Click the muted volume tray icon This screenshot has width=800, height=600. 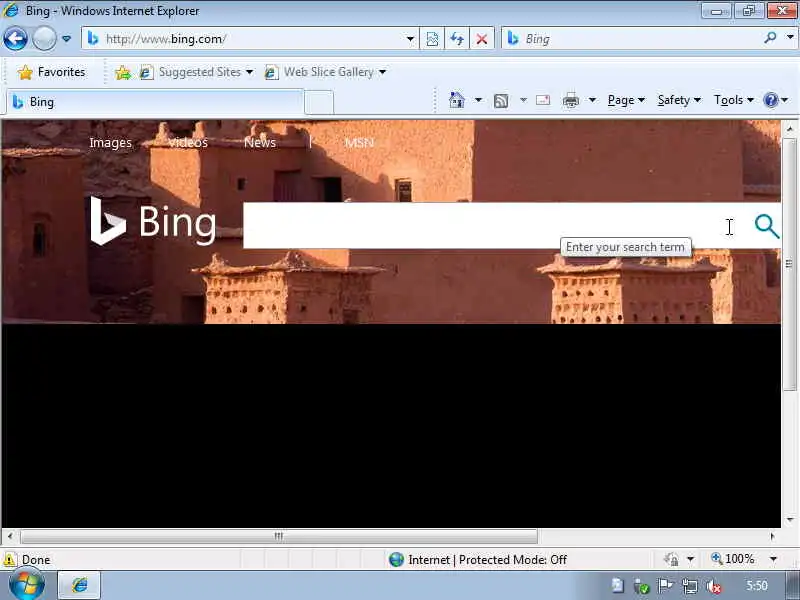(714, 586)
